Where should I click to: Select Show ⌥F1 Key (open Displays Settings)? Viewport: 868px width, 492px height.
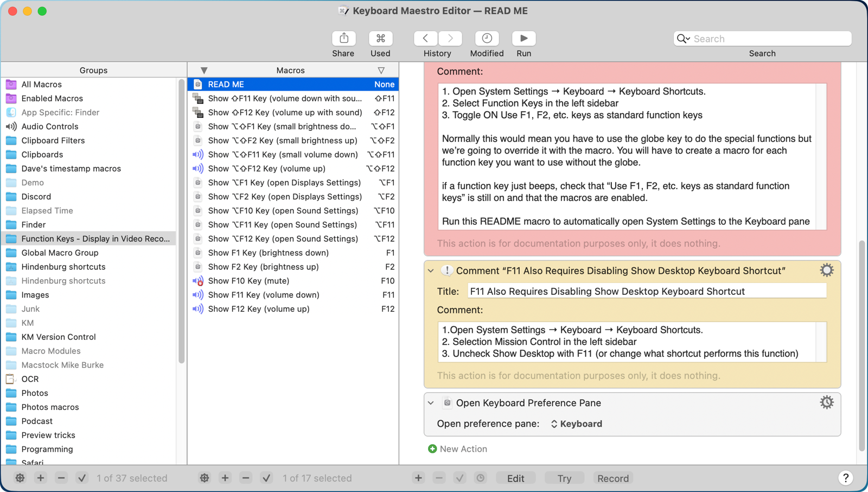[293, 182]
